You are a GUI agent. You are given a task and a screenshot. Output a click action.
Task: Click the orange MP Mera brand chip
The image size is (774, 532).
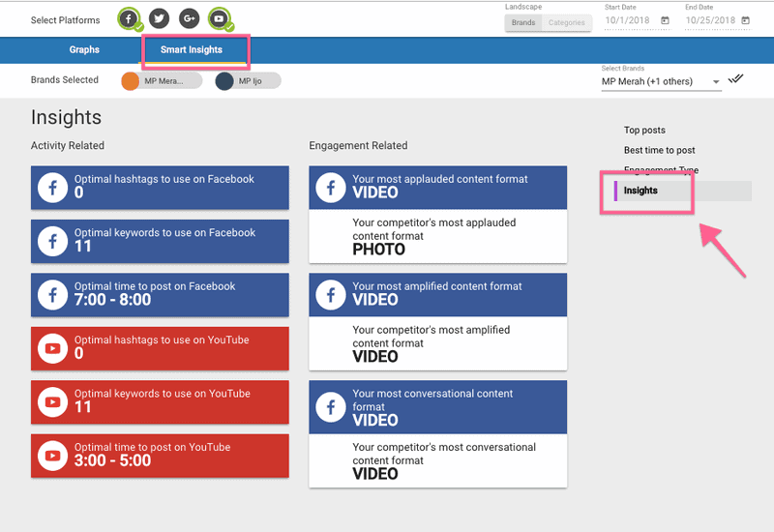[x=162, y=81]
